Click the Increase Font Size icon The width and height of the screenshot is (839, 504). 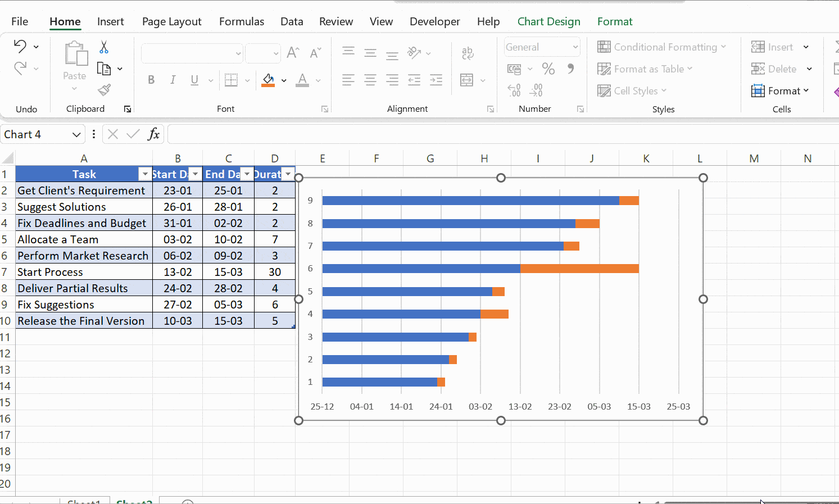tap(292, 52)
